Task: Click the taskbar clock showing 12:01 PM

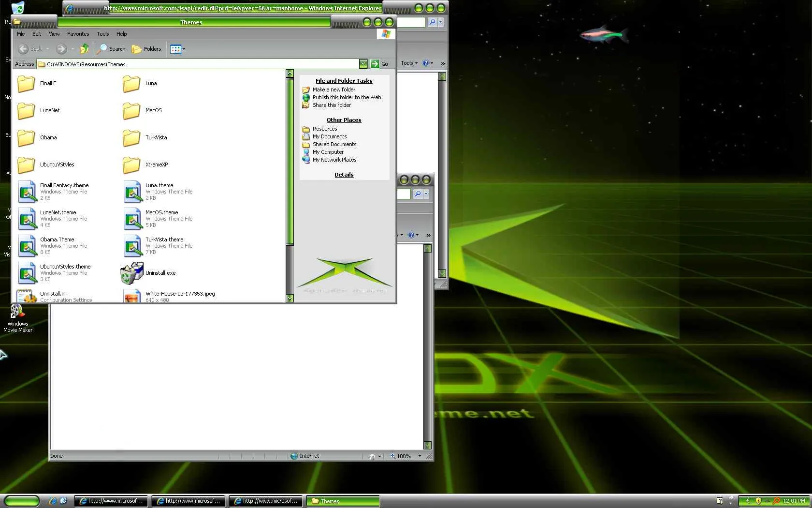Action: [x=794, y=501]
